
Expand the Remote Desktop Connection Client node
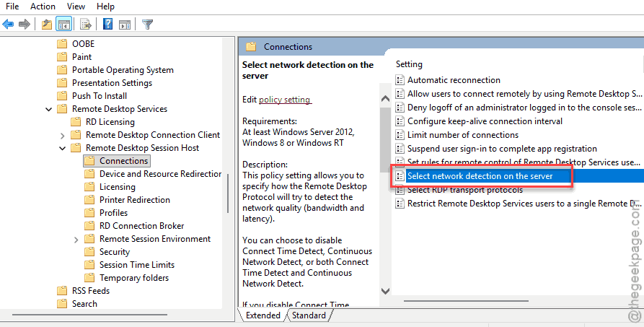(63, 135)
